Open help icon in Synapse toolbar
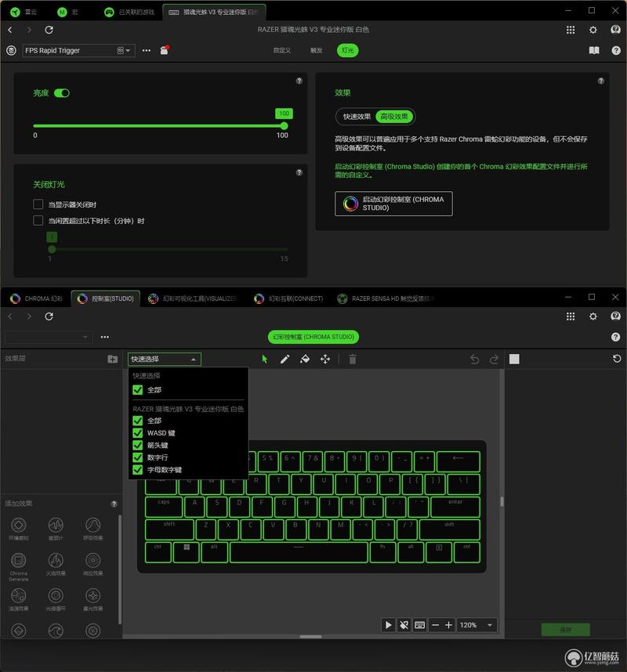The image size is (627, 672). pyautogui.click(x=616, y=51)
